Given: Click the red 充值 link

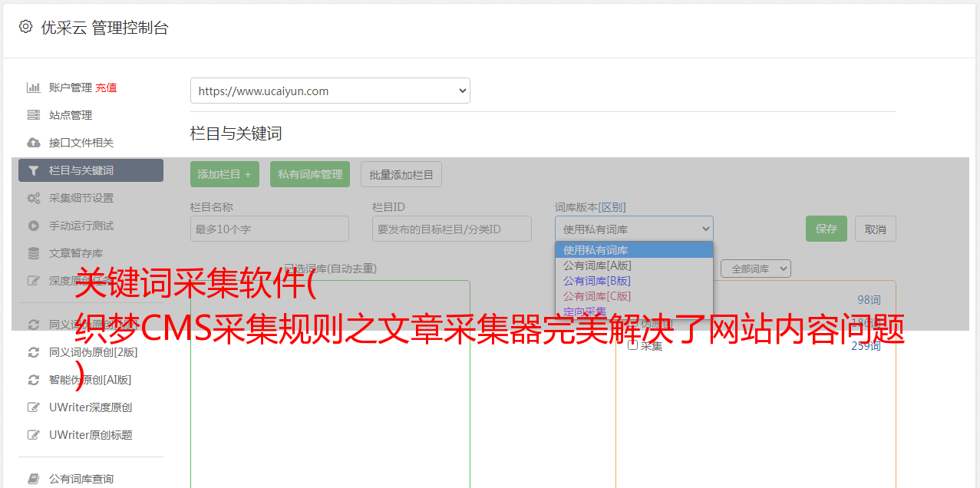Looking at the screenshot, I should click(x=106, y=87).
